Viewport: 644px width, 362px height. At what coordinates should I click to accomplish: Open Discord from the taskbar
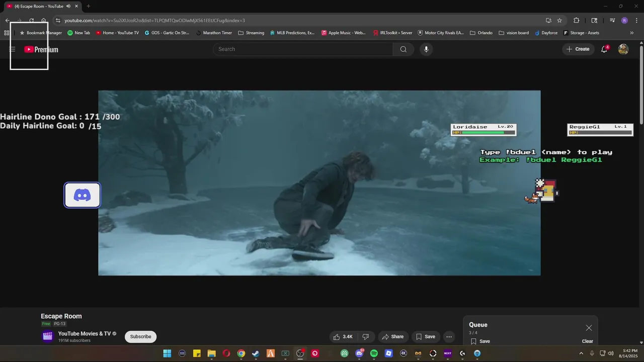pos(359,353)
